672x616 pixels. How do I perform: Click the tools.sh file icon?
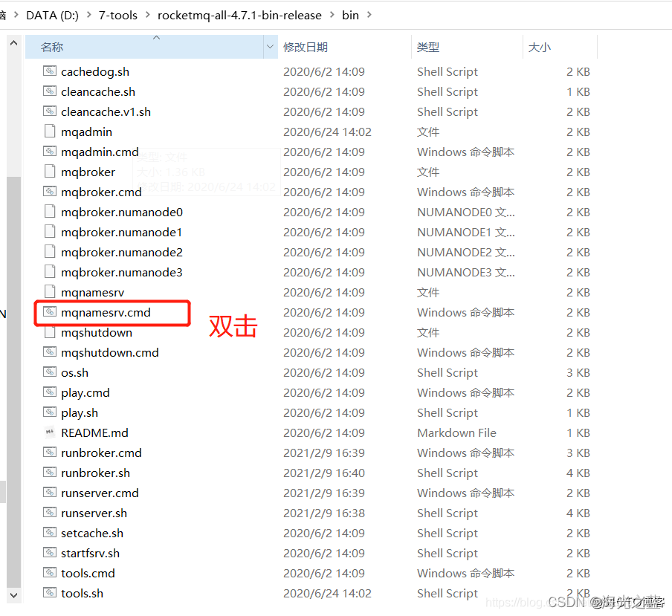(x=50, y=593)
